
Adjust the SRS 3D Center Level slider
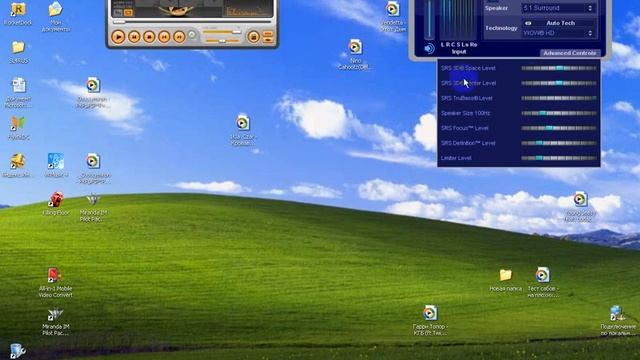559,83
